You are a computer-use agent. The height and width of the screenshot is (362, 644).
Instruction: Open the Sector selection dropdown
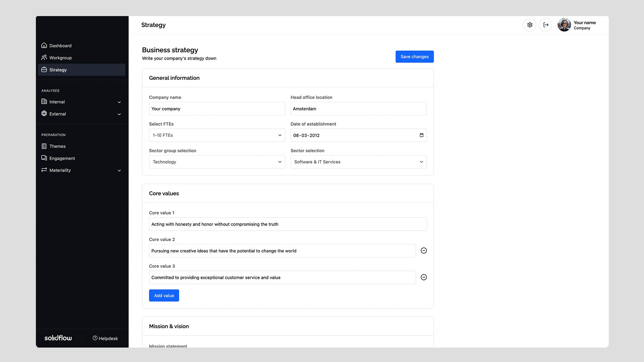pyautogui.click(x=358, y=162)
